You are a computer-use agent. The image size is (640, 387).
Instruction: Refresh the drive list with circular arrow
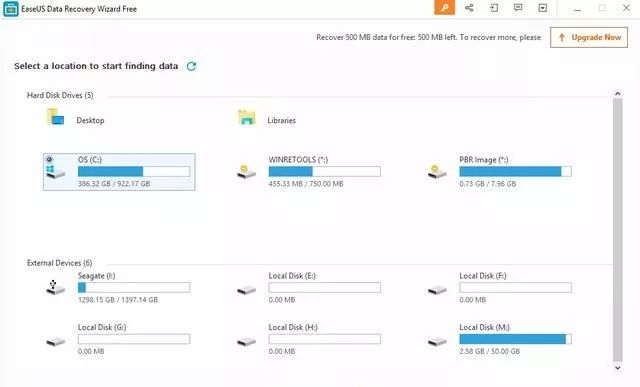(x=191, y=66)
